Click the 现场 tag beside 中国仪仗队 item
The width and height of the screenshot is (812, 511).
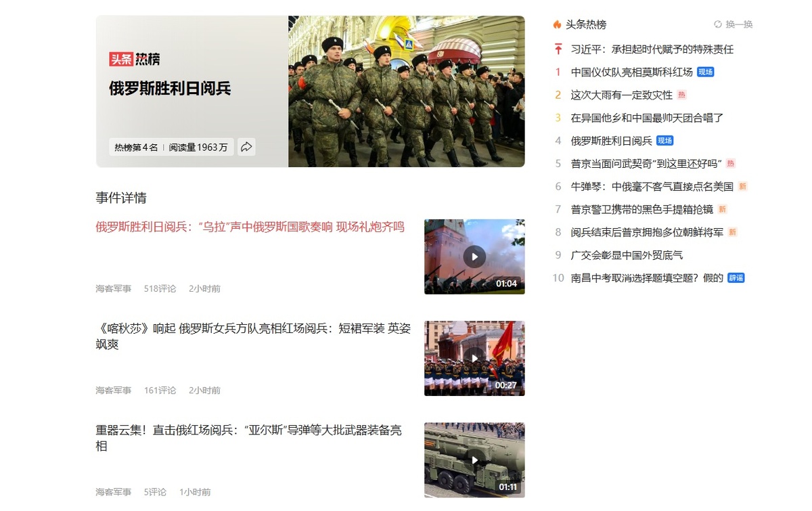pyautogui.click(x=706, y=72)
